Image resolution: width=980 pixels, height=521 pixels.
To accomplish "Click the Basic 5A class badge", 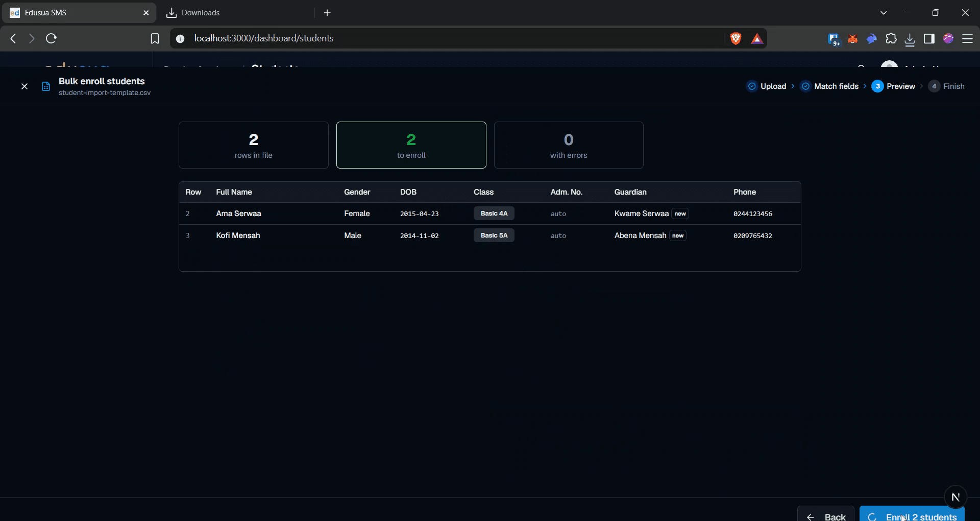I will [x=494, y=235].
